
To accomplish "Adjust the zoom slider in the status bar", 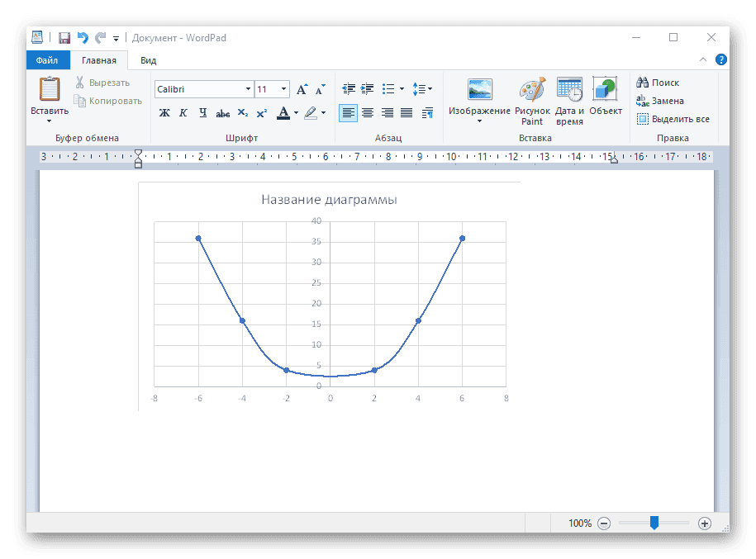I will (x=654, y=523).
